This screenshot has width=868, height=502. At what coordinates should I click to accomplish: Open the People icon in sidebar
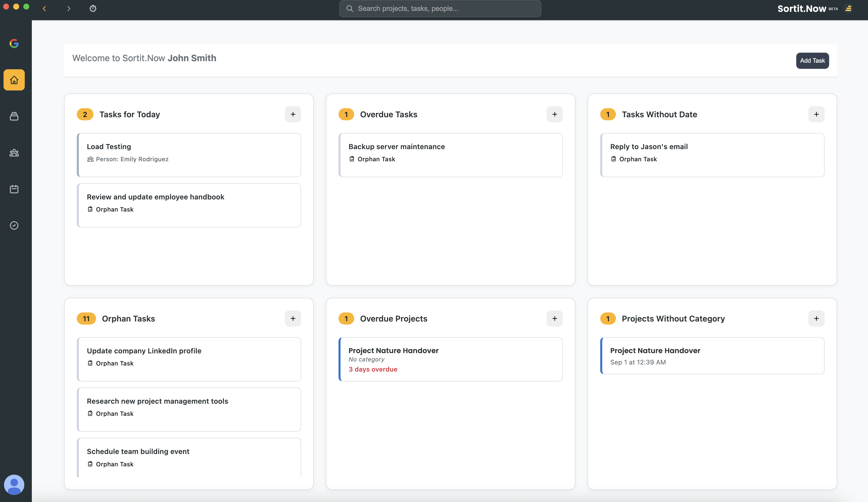pos(14,153)
